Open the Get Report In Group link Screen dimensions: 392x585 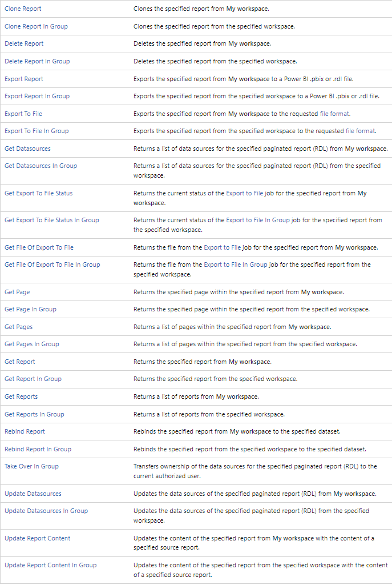click(x=33, y=379)
